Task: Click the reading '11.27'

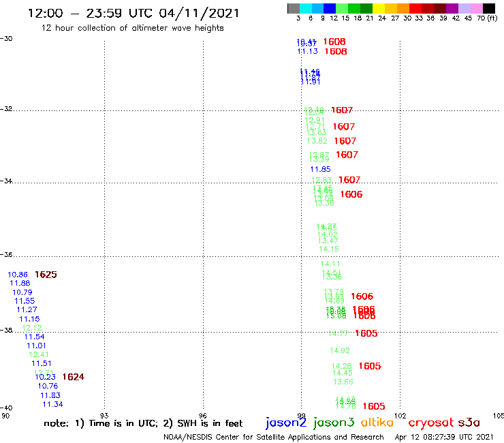Action: pos(27,309)
